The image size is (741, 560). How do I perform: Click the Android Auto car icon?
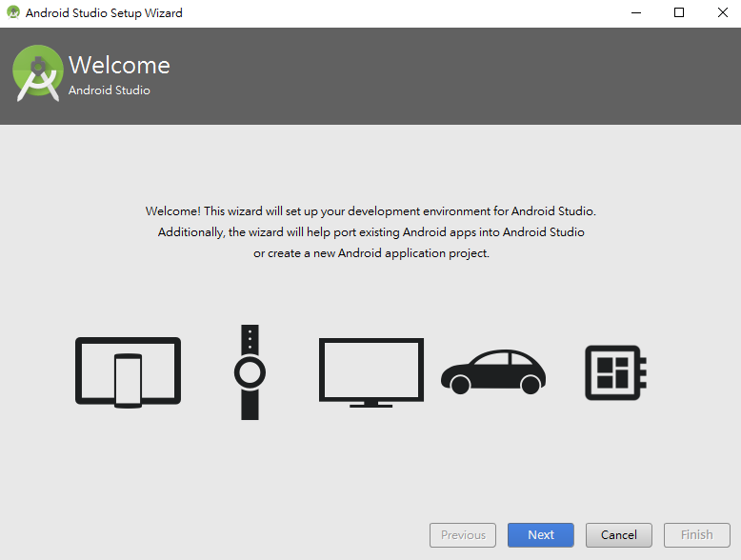point(493,372)
